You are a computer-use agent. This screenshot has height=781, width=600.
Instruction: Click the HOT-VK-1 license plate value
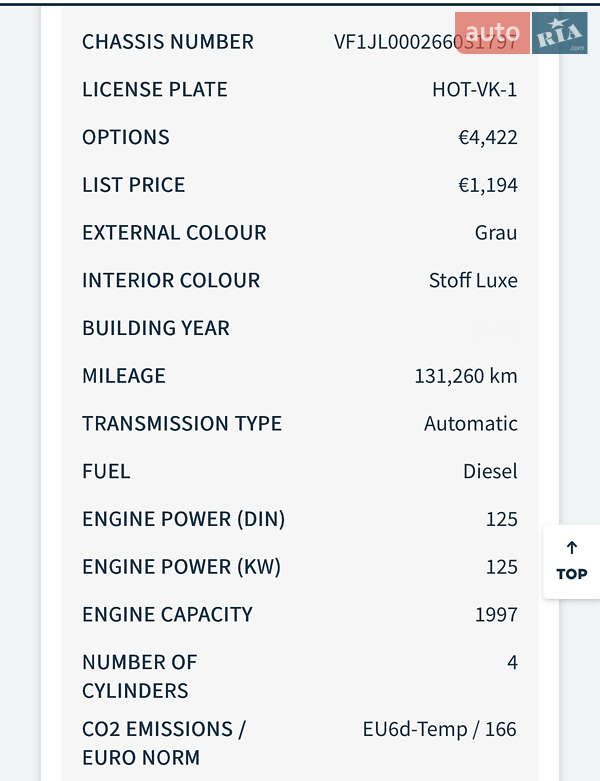[x=474, y=89]
